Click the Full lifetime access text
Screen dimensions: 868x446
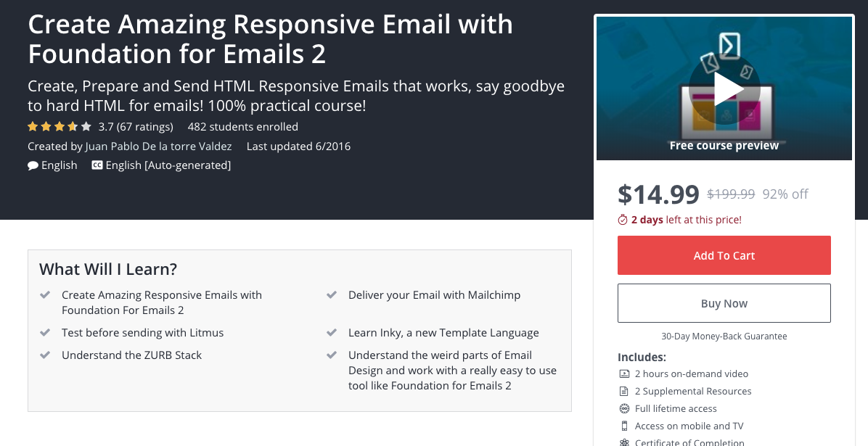point(676,408)
